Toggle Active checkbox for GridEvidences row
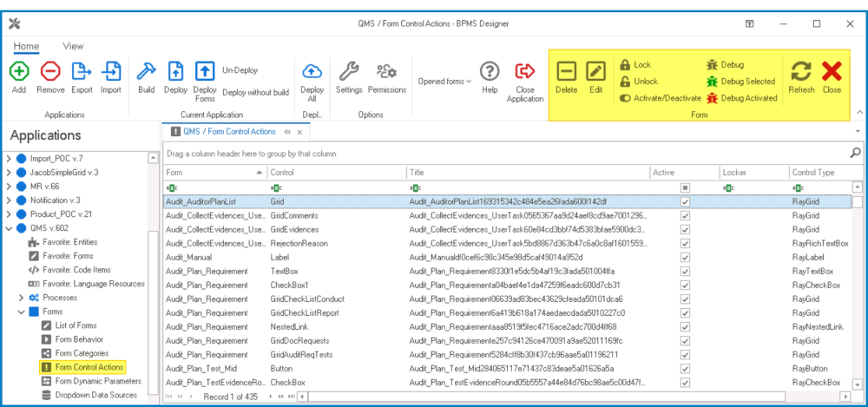Image resolution: width=868 pixels, height=407 pixels. 686,230
